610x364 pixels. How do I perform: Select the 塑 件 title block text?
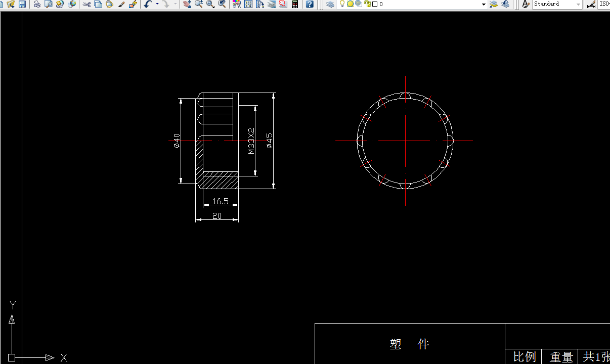(409, 344)
